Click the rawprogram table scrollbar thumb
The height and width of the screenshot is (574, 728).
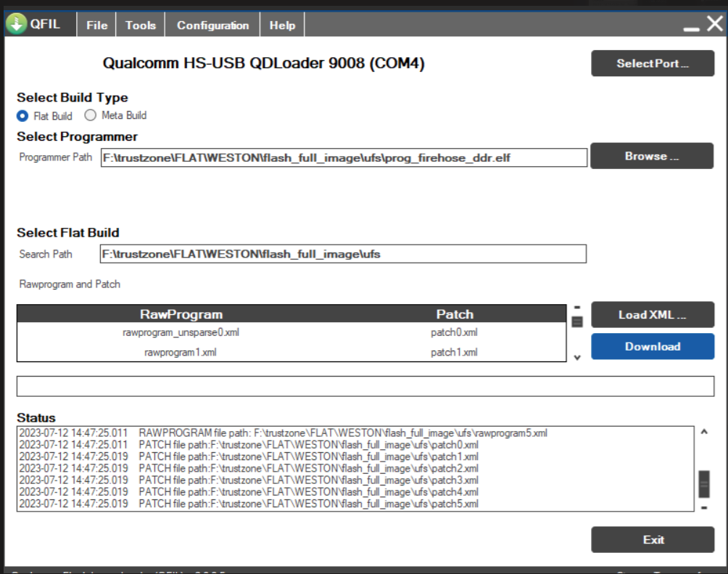tap(577, 321)
